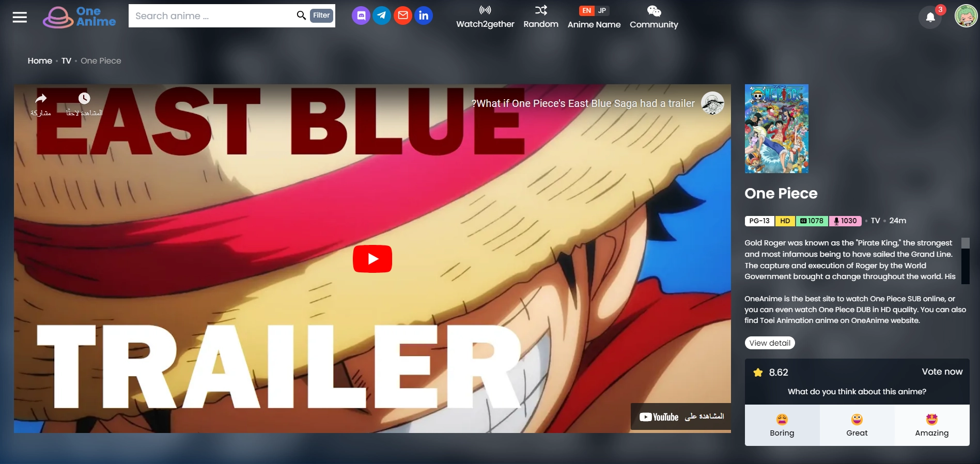Vote Boring for this anime
The height and width of the screenshot is (464, 980).
coord(782,425)
